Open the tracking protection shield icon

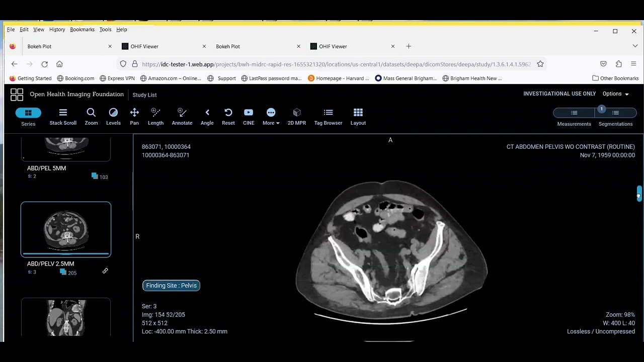pos(123,64)
